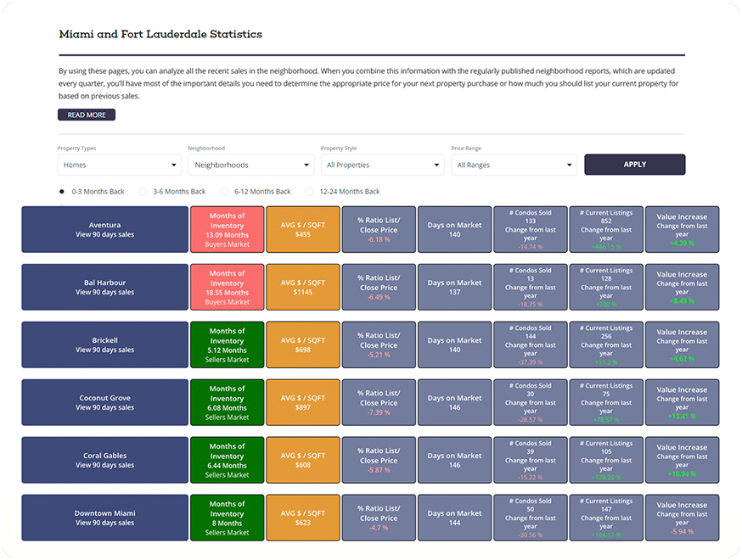Open Aventura View 90 days sales
The width and height of the screenshot is (742, 560).
[105, 229]
